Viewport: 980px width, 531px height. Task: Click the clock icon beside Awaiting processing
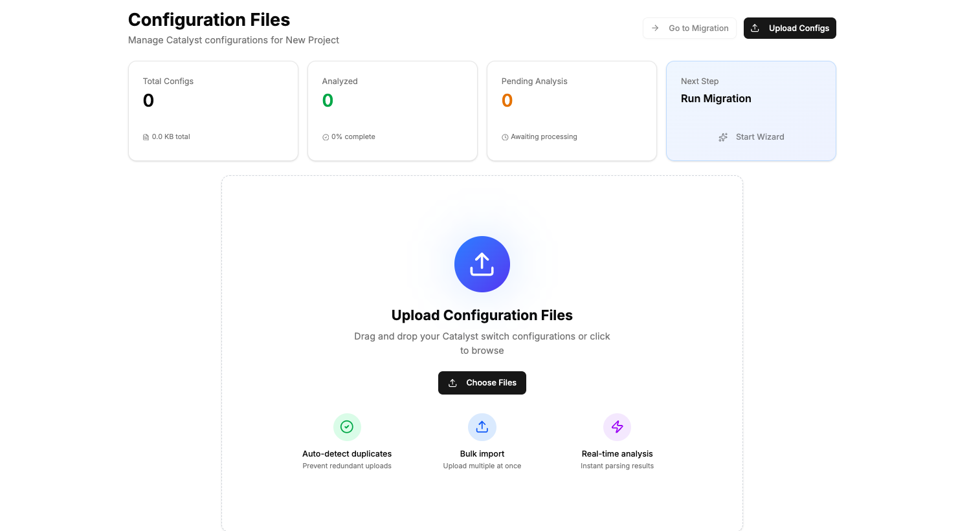(x=505, y=137)
